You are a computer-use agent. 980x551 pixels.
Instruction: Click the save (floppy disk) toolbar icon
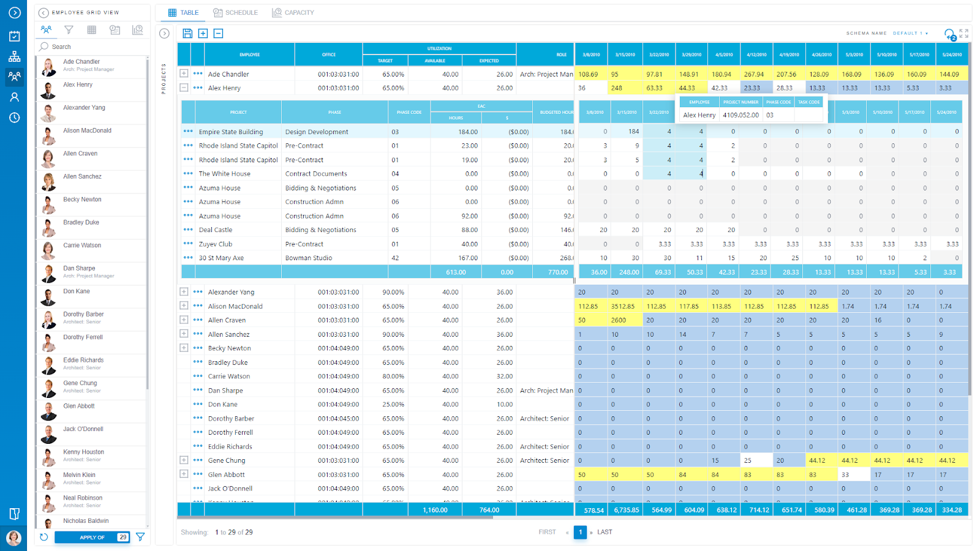click(187, 33)
